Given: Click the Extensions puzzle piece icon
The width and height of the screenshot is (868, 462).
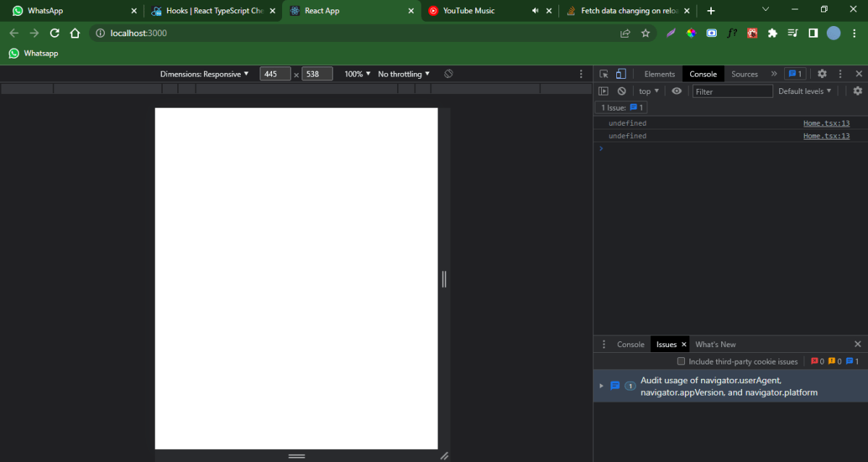Looking at the screenshot, I should coord(772,33).
